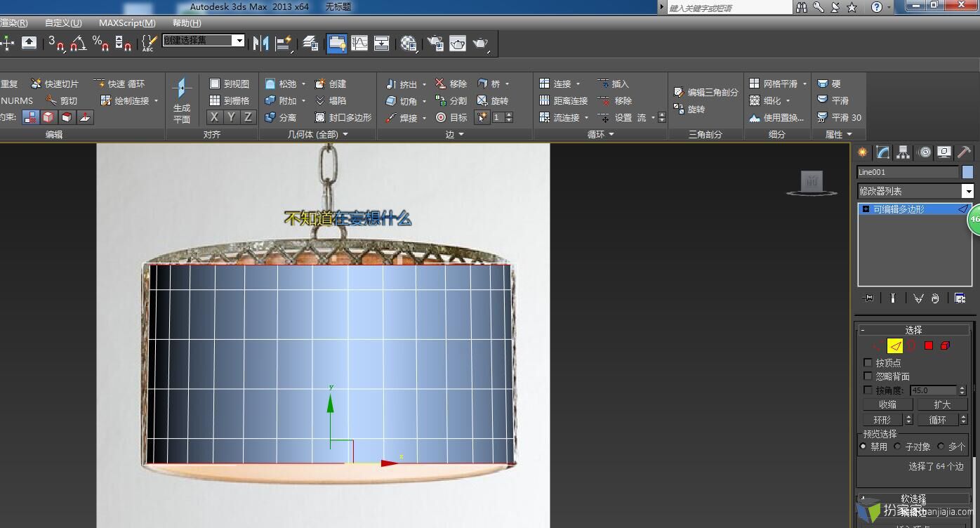
Task: Open the named selection set (创建选择集) dropdown
Action: click(239, 41)
